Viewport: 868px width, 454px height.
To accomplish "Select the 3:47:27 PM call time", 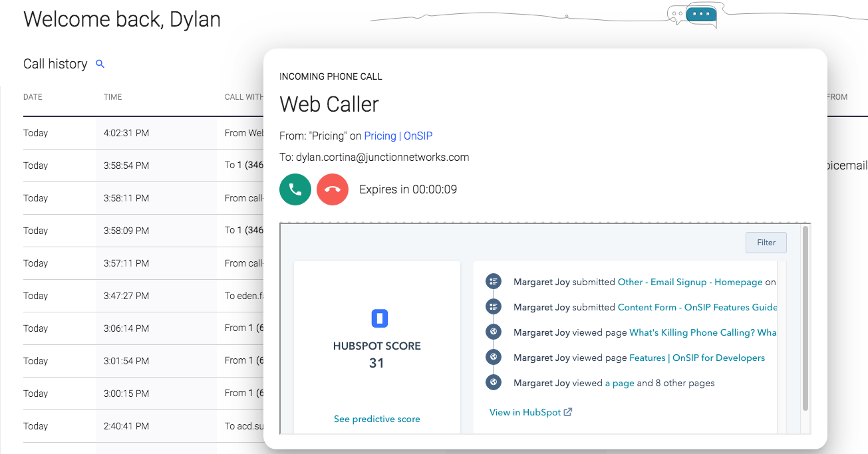I will tap(126, 295).
